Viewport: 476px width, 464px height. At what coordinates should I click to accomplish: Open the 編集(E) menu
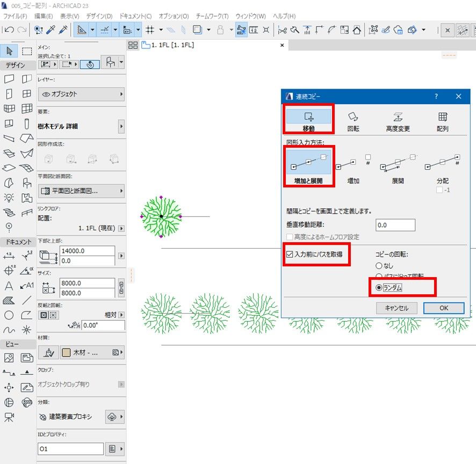pos(44,16)
